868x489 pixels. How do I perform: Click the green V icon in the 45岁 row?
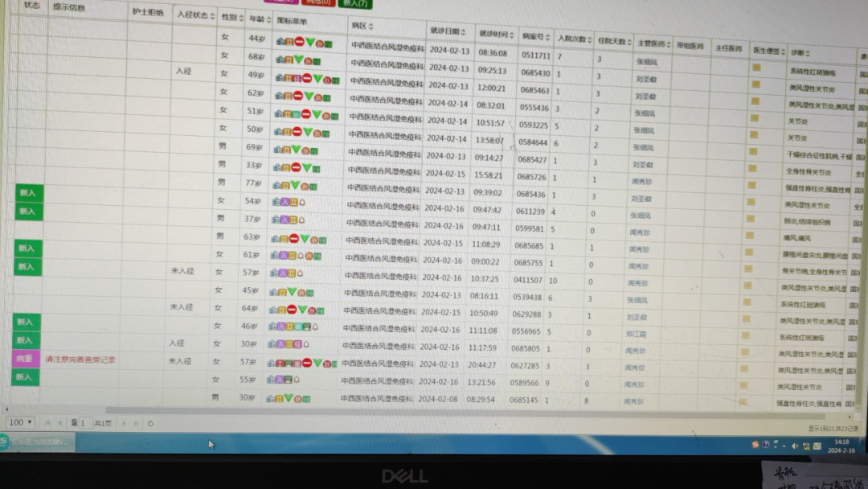click(x=292, y=291)
